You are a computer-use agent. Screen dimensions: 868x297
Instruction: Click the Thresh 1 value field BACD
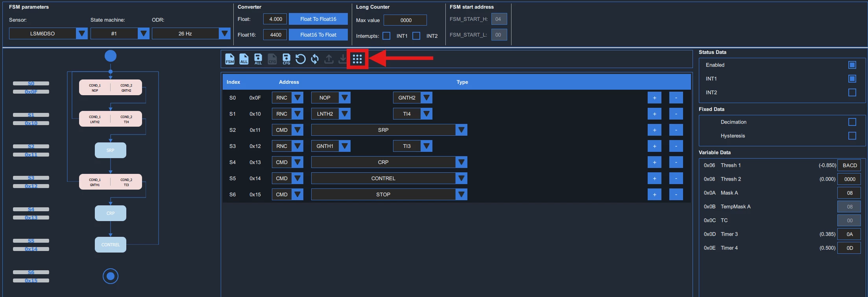click(x=850, y=165)
